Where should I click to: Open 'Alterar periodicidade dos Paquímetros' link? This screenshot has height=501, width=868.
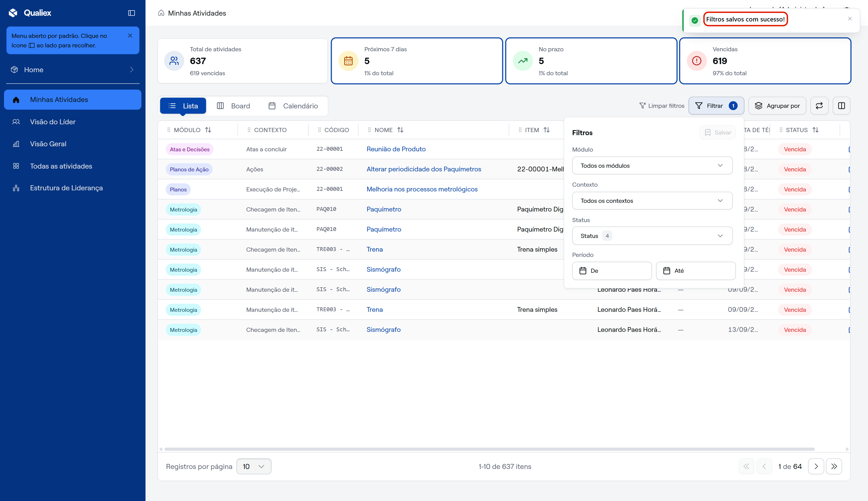click(424, 169)
